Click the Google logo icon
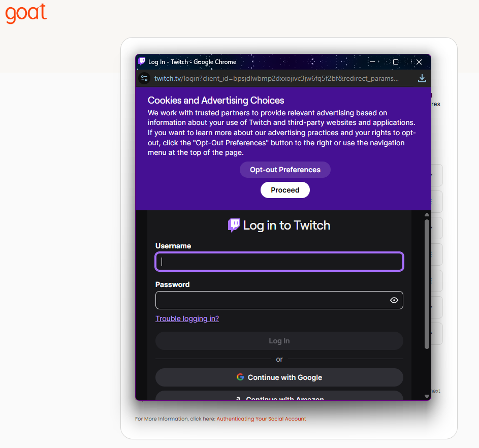This screenshot has width=479, height=448. tap(240, 377)
